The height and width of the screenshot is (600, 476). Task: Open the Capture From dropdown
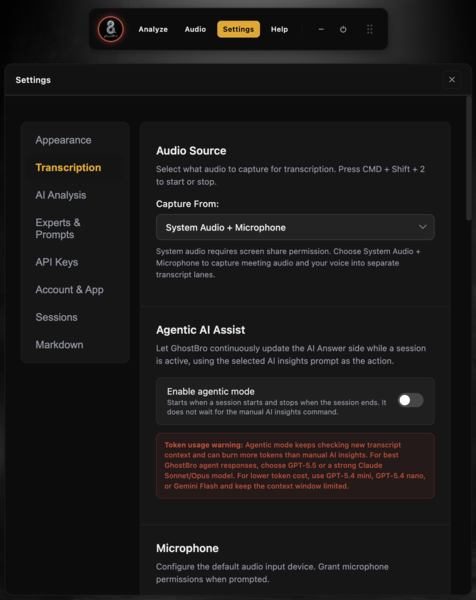point(295,227)
